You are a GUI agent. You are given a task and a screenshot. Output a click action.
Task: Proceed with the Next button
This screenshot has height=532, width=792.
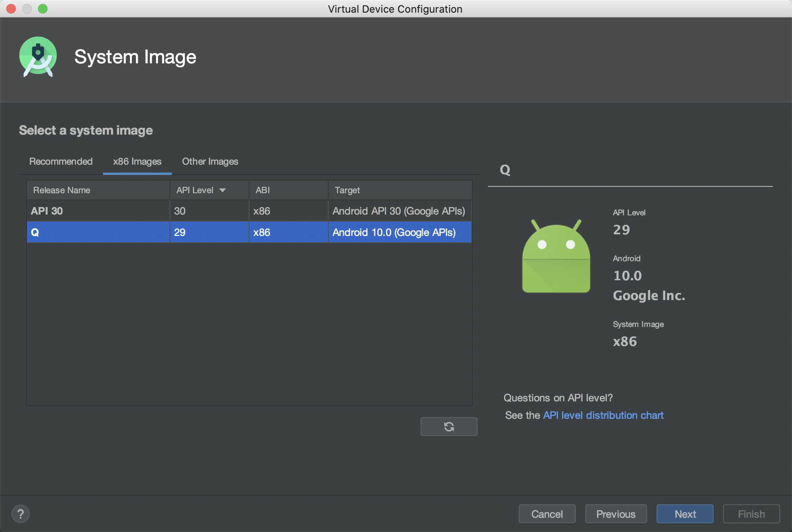coord(685,514)
